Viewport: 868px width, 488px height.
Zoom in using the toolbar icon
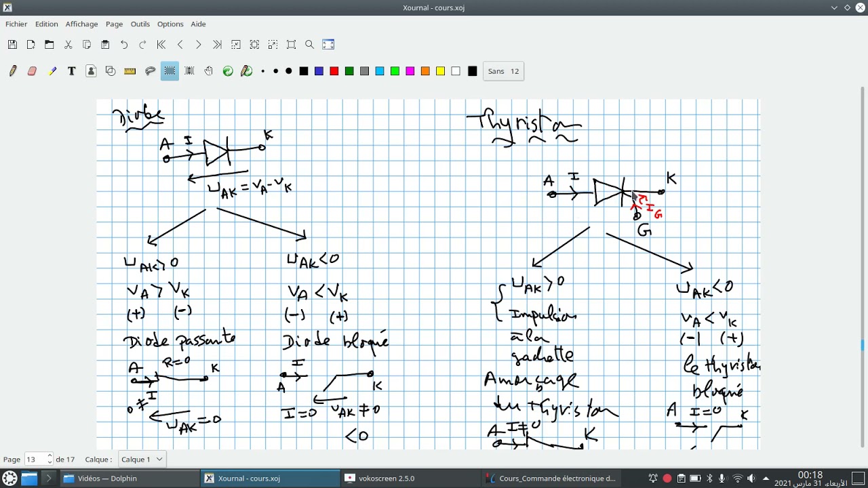(273, 45)
